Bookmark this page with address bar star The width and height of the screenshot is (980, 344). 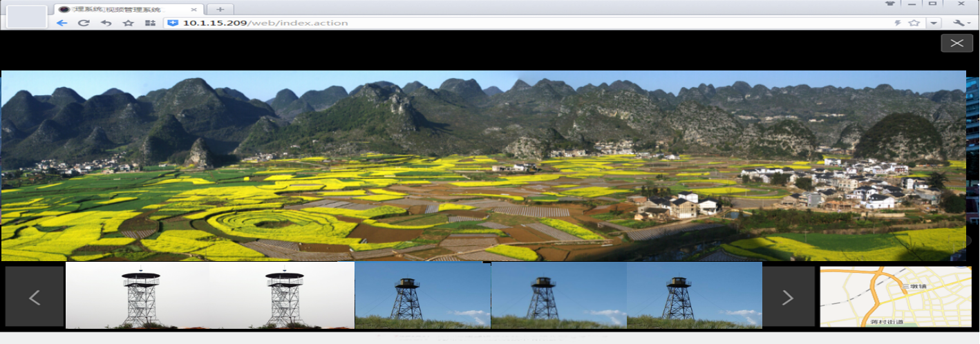coord(914,23)
